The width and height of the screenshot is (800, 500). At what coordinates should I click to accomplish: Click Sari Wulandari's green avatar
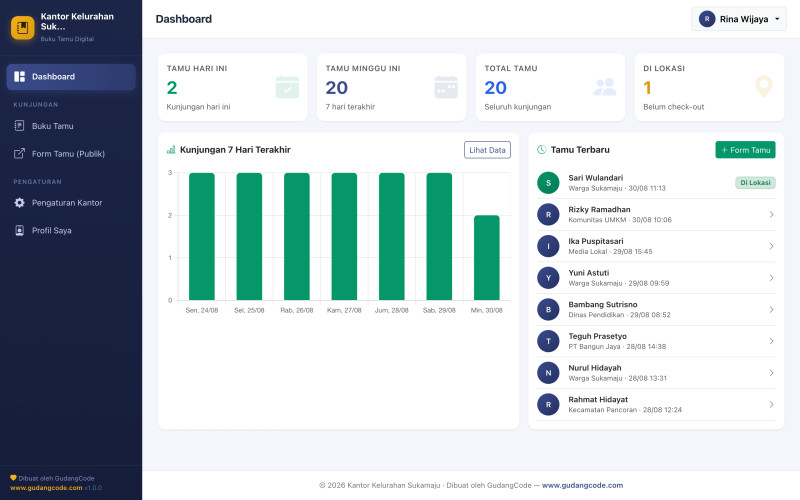548,183
